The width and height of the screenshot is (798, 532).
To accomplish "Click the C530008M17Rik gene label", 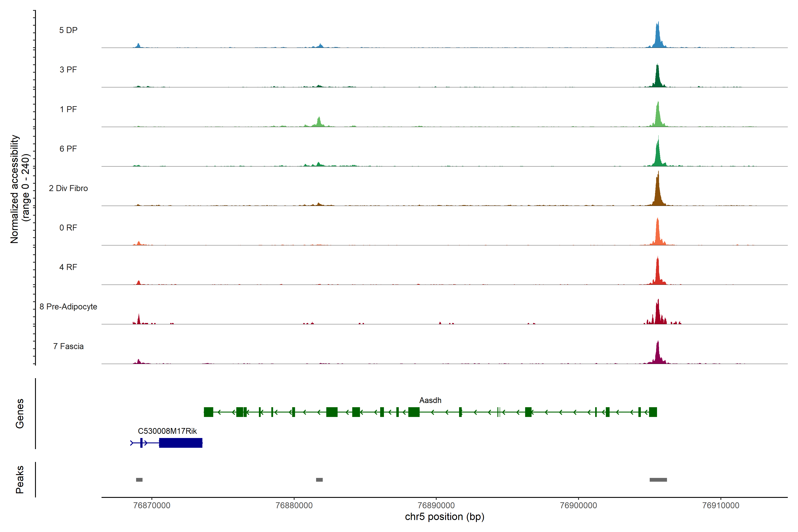I will tap(167, 431).
